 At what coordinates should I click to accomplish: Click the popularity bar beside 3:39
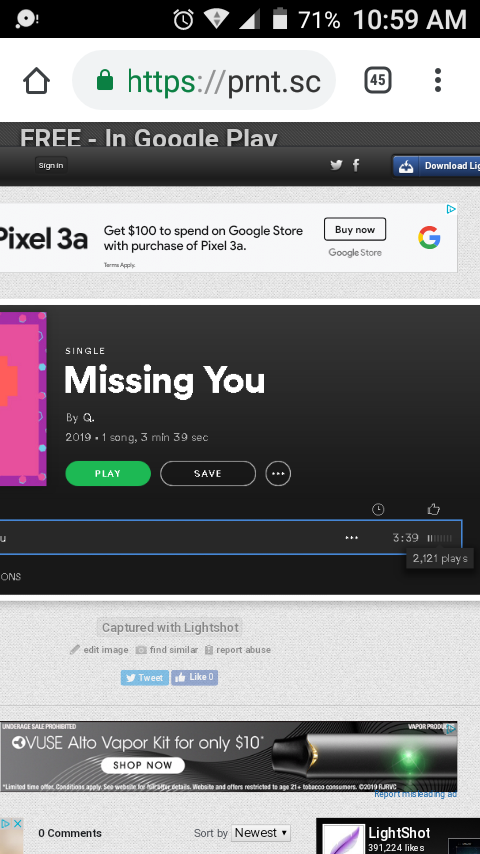[440, 538]
